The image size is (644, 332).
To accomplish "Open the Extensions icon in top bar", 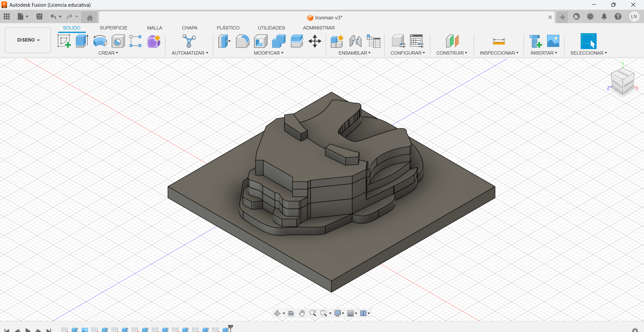I will (576, 16).
